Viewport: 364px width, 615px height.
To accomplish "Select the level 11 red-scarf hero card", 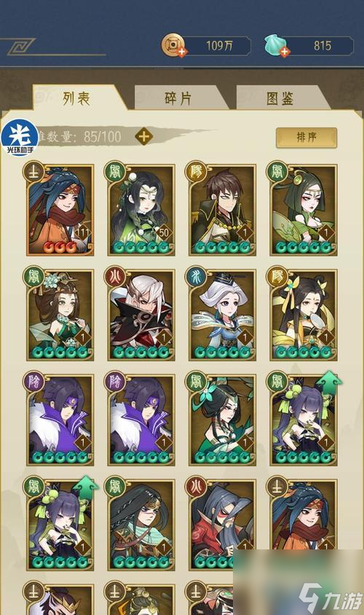I will (x=60, y=211).
